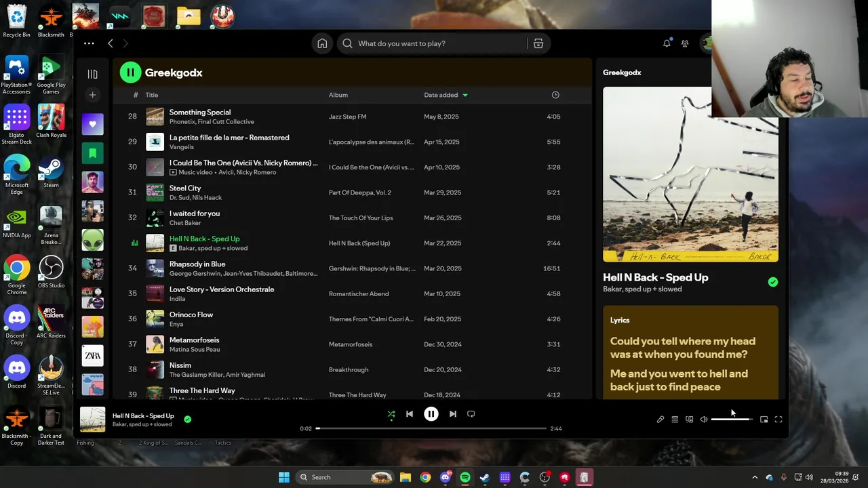Open the ARC Raiders desktop shortcut
This screenshot has width=868, height=488.
[51, 322]
